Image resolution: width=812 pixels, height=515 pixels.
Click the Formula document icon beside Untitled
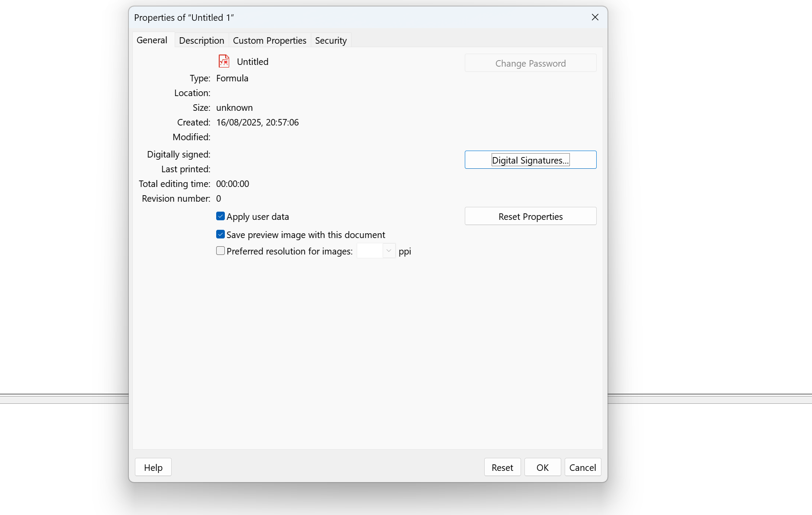click(224, 61)
